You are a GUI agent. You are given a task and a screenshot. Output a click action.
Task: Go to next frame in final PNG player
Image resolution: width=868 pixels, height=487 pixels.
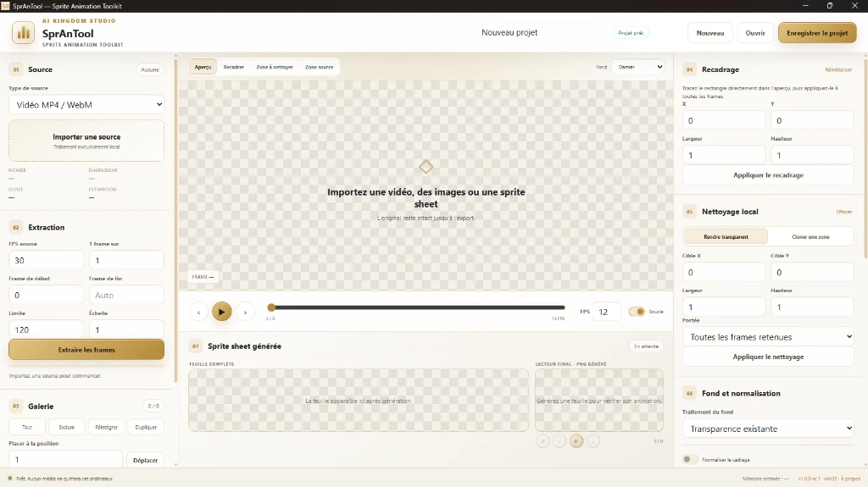(593, 441)
